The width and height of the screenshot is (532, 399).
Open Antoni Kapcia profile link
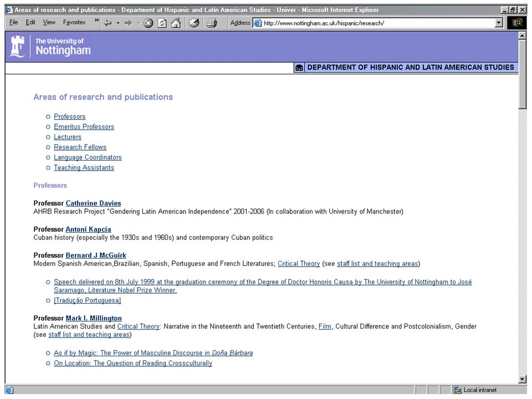point(88,229)
